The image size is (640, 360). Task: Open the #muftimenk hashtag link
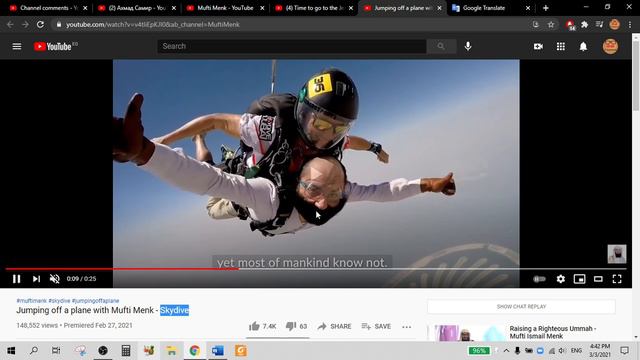31,301
